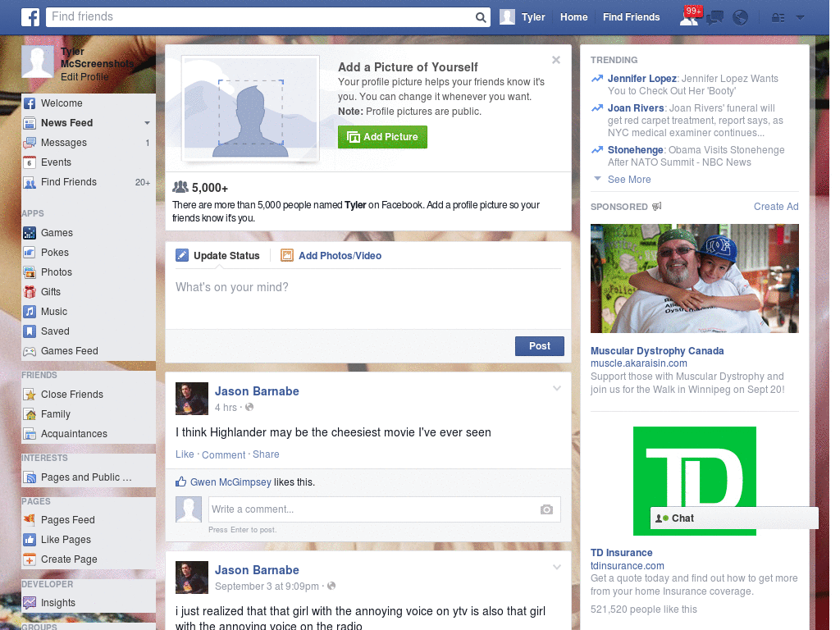Click the Create Page plus icon
Image resolution: width=840 pixels, height=630 pixels.
pos(30,559)
